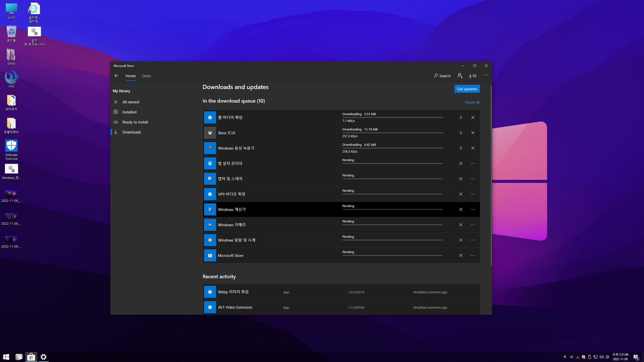
Task: Click the Windows 음성 녹음기 app icon
Action: click(x=210, y=148)
